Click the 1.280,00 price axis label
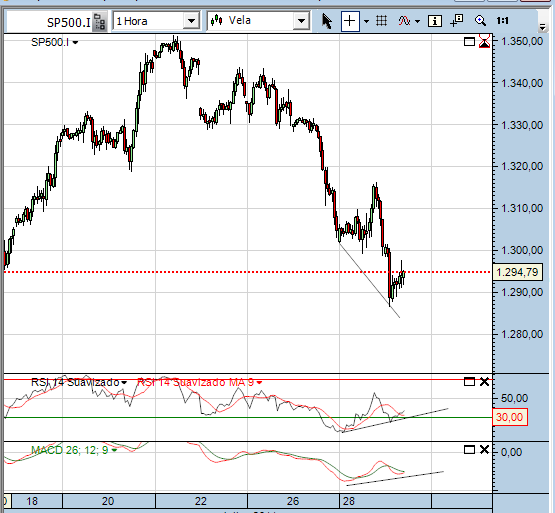The width and height of the screenshot is (555, 513). point(522,334)
